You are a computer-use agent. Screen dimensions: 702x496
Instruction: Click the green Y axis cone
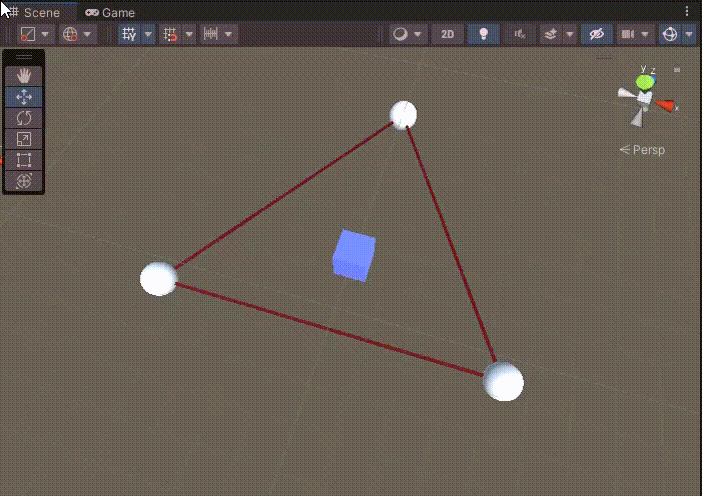coord(645,82)
